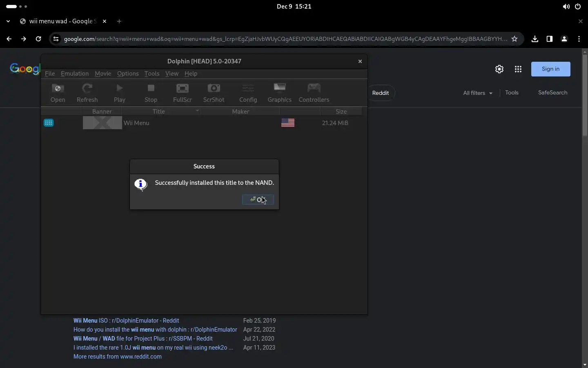588x368 pixels.
Task: Open 'Wii Menu ISO : r/DolphinEmulator' link
Action: 126,321
